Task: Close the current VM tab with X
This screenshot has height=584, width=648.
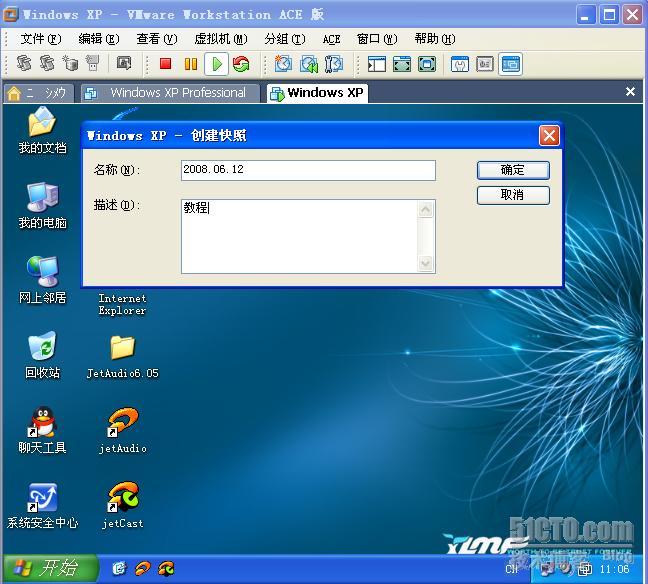Action: pos(630,91)
